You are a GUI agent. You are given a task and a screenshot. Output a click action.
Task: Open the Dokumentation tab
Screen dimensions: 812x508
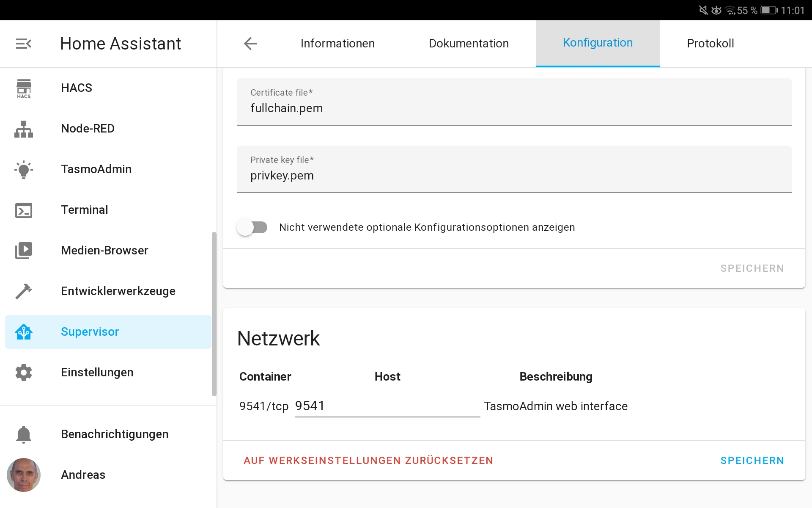pos(469,43)
